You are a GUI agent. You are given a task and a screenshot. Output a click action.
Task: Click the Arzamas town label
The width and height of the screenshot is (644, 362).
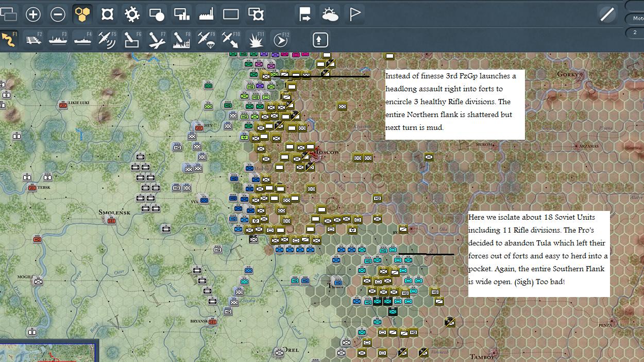[x=588, y=146]
